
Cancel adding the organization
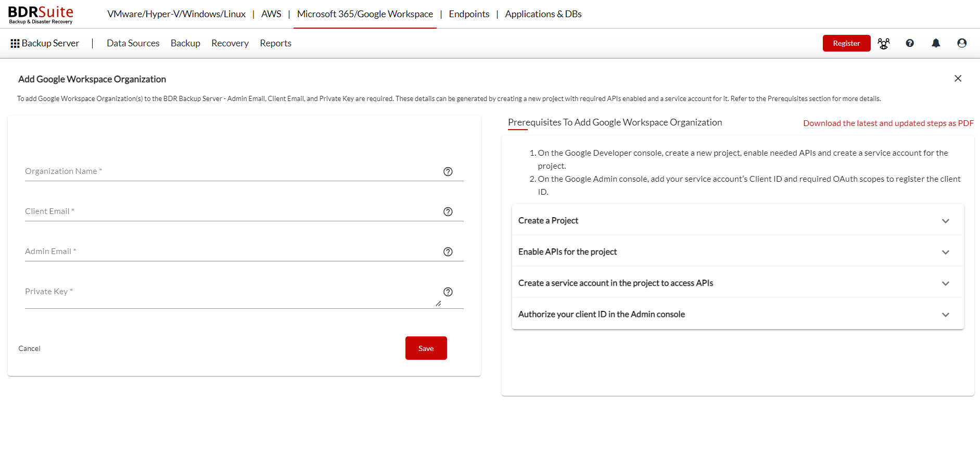(29, 348)
